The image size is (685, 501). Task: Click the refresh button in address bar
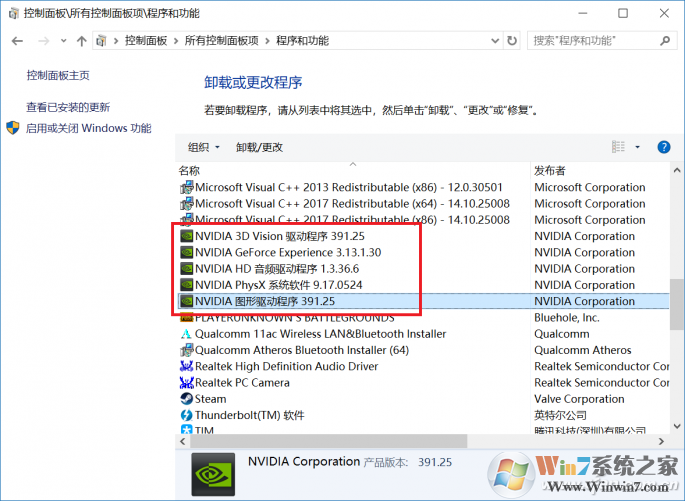coord(513,41)
